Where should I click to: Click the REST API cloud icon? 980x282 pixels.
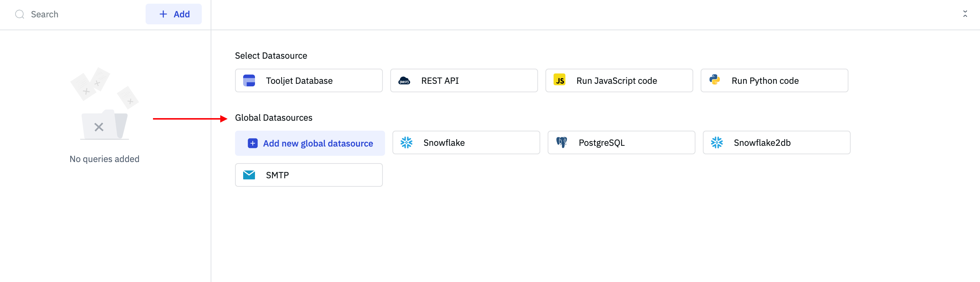404,80
